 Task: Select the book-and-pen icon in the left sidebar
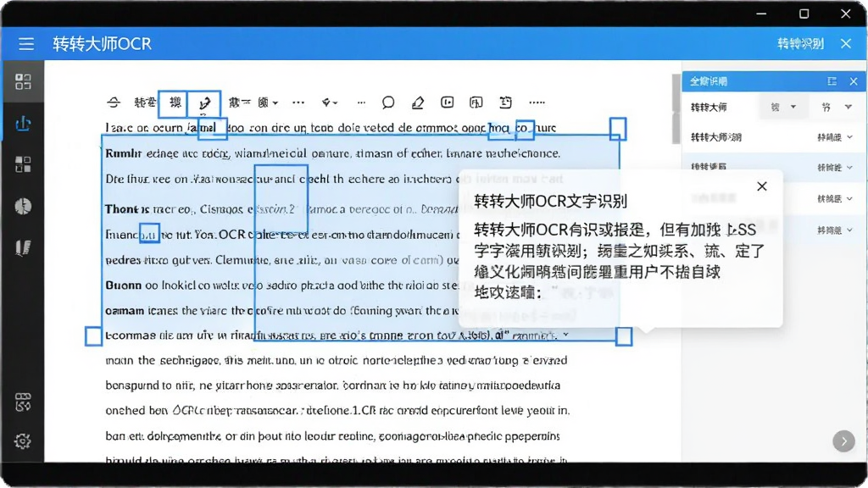click(x=23, y=248)
